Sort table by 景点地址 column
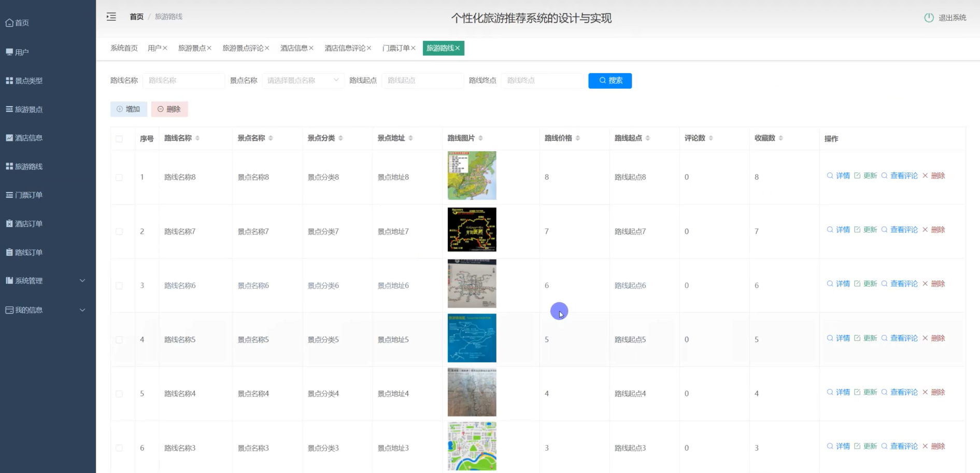 pos(410,138)
